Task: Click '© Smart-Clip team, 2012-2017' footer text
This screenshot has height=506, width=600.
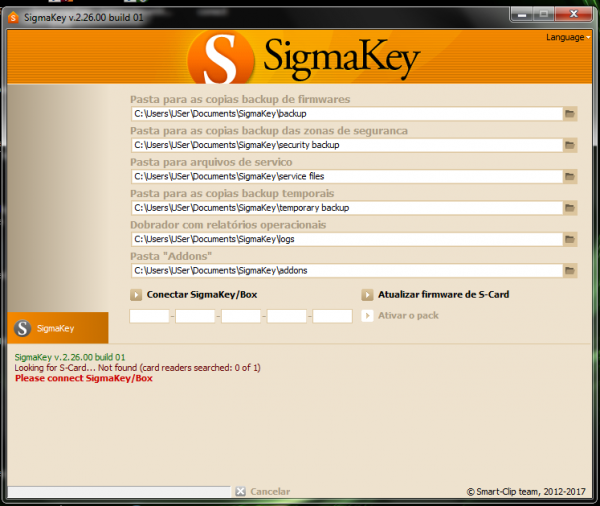Action: (526, 492)
